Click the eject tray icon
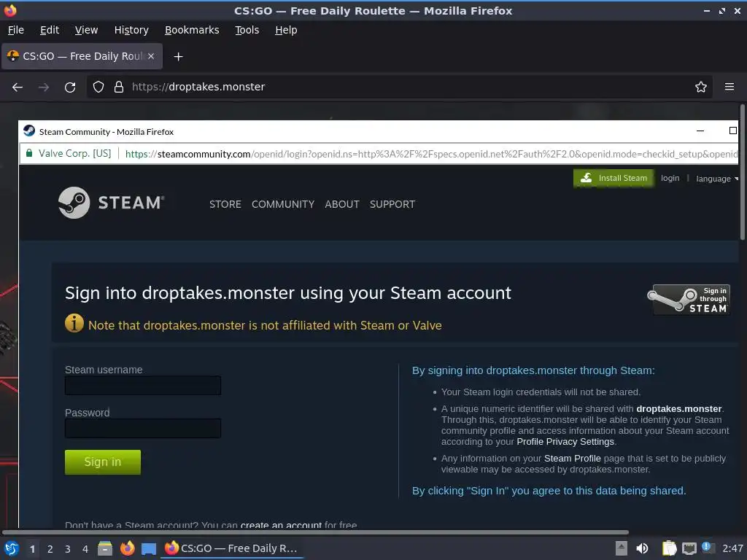Screen dimensions: 747x560 point(622,548)
